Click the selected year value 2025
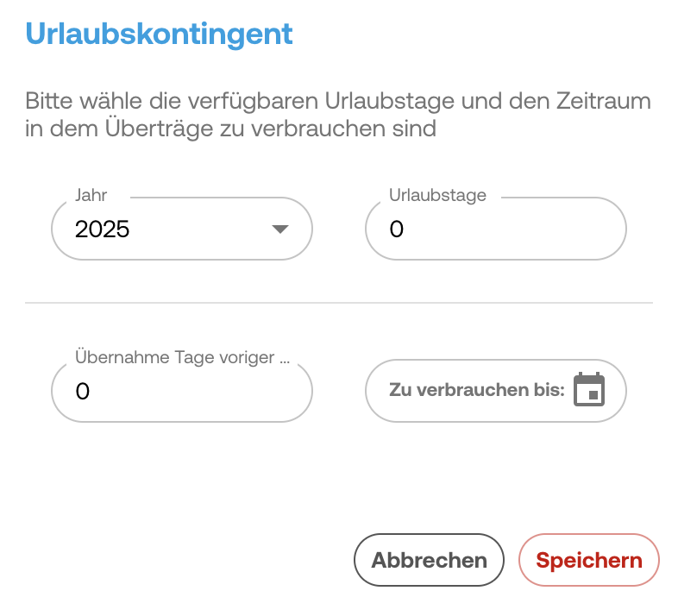The height and width of the screenshot is (616, 678). pyautogui.click(x=103, y=229)
